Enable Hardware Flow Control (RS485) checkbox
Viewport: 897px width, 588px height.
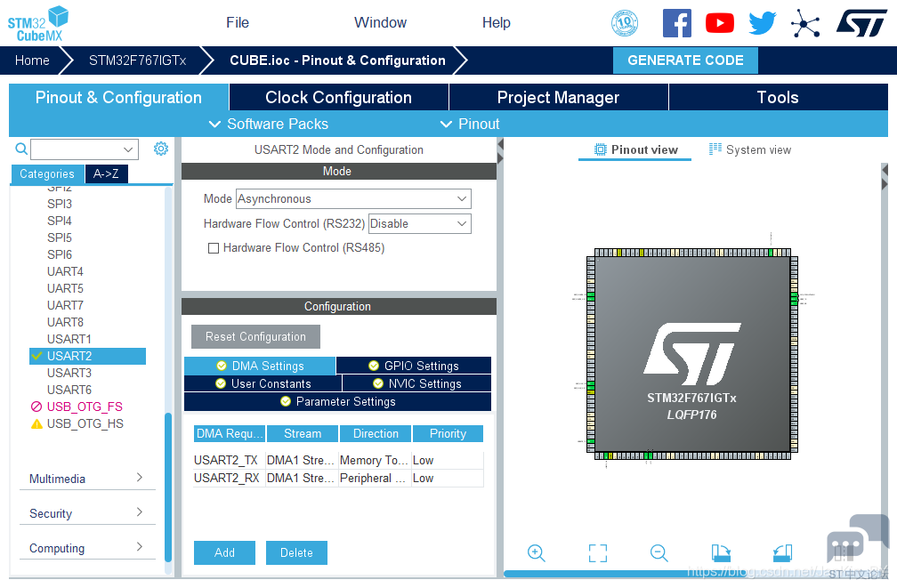[x=214, y=248]
